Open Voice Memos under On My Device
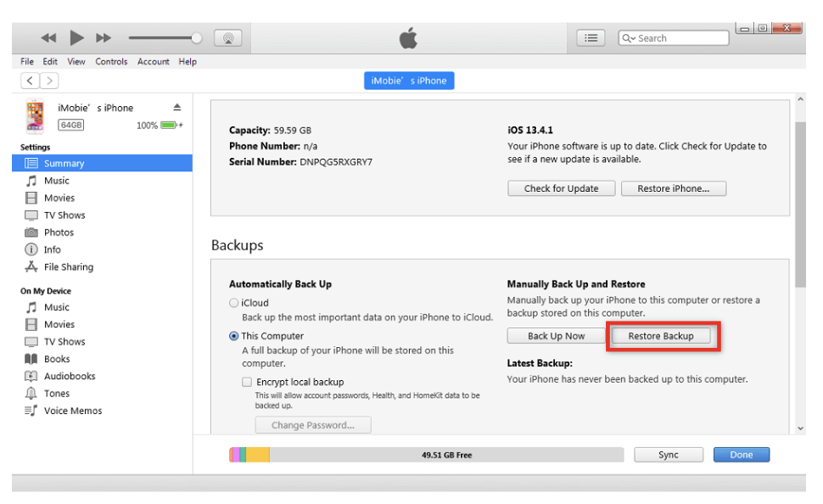The width and height of the screenshot is (823, 504). click(72, 411)
